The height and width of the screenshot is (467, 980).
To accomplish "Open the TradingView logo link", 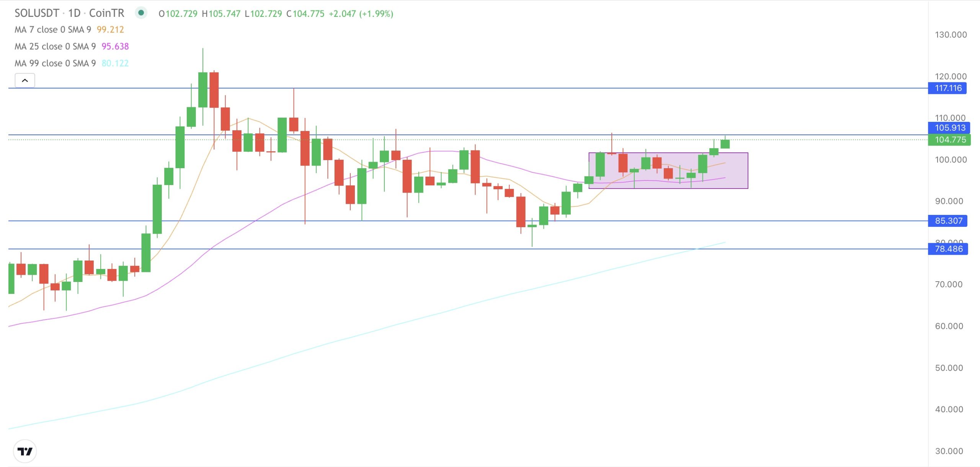I will pos(25,451).
